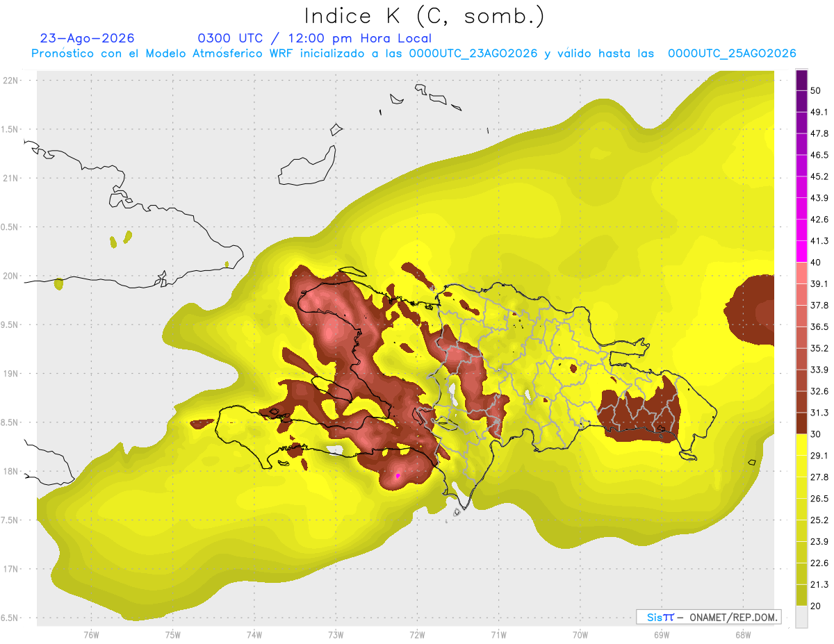Click the legend value "22.6"
Image resolution: width=834 pixels, height=644 pixels.
tap(820, 563)
